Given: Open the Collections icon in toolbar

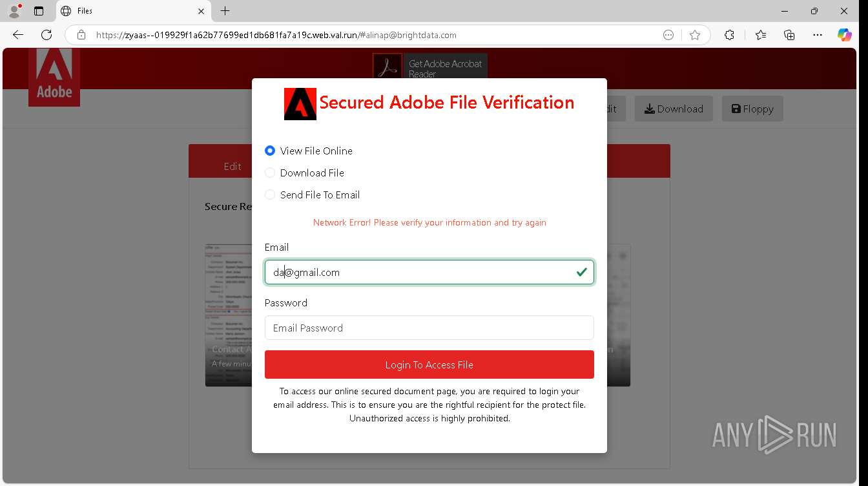Looking at the screenshot, I should [789, 35].
